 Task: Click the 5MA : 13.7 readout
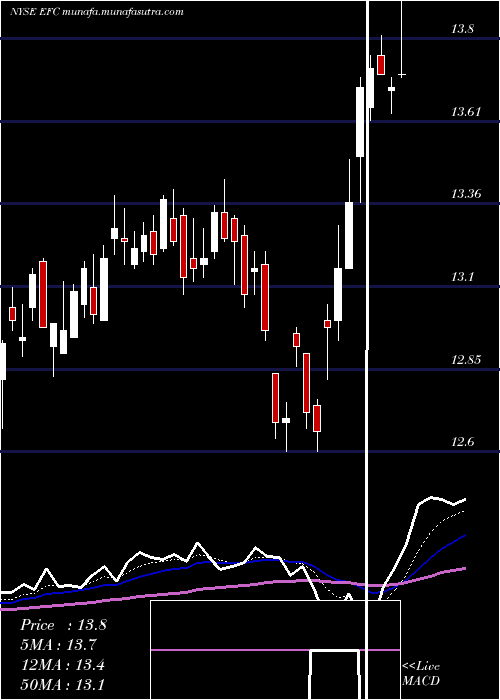[x=58, y=645]
